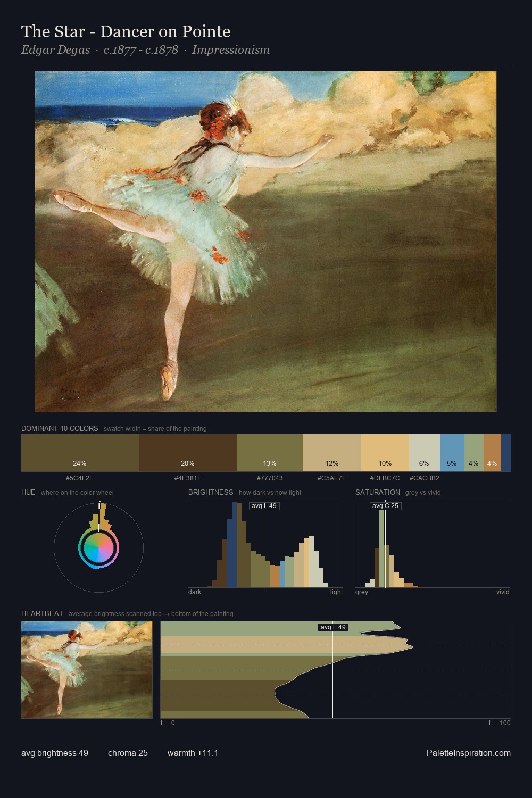
Task: Click the 'HEARTBEAT' section heading
Action: coord(42,613)
